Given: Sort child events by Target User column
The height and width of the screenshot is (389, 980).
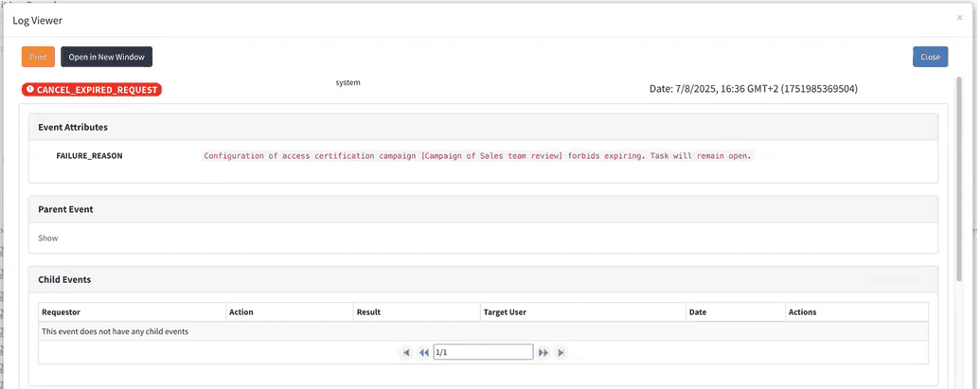Looking at the screenshot, I should [x=505, y=312].
